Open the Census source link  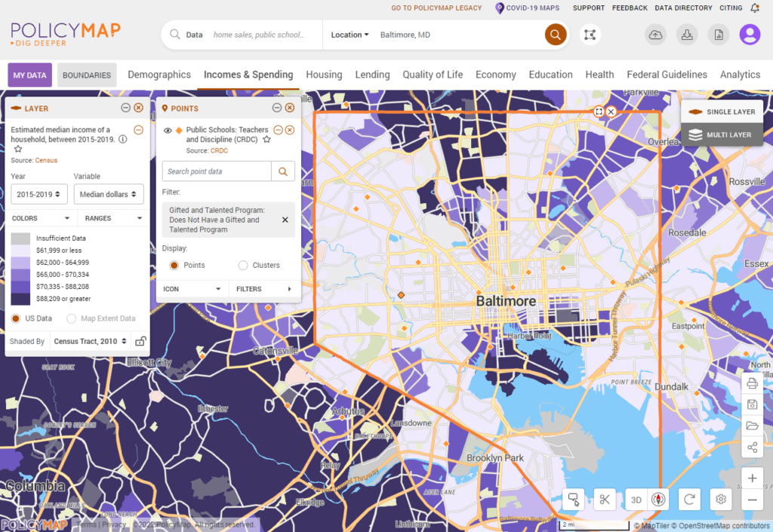tap(46, 161)
